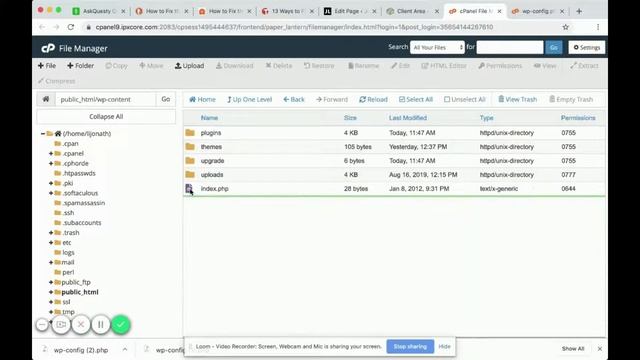Open the All Your Files search dropdown

(437, 47)
